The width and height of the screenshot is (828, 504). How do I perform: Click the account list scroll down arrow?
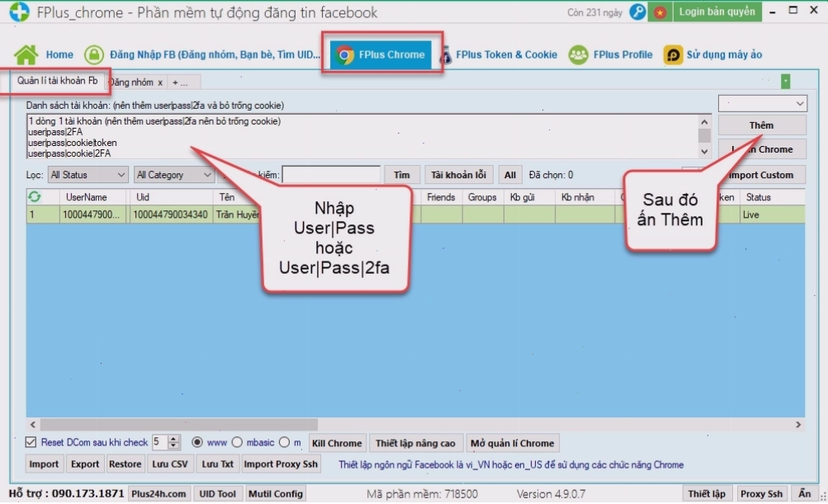click(x=704, y=152)
